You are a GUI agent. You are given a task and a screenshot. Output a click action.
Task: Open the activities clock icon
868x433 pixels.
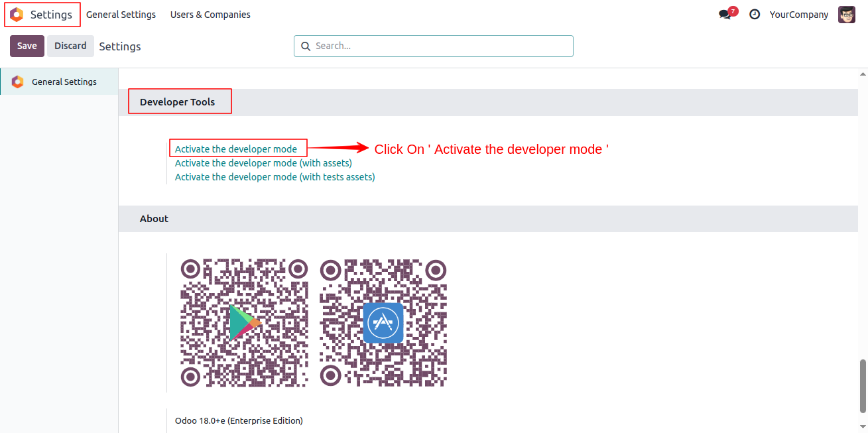click(x=755, y=15)
